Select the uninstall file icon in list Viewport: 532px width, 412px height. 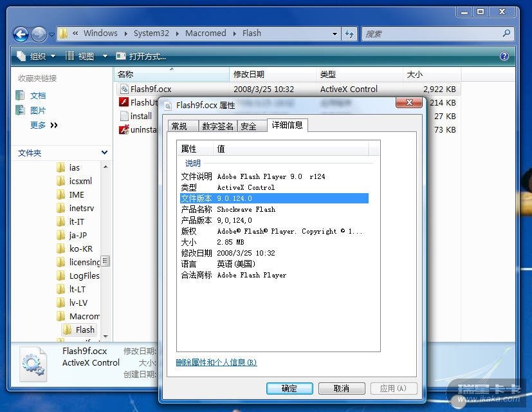point(124,129)
